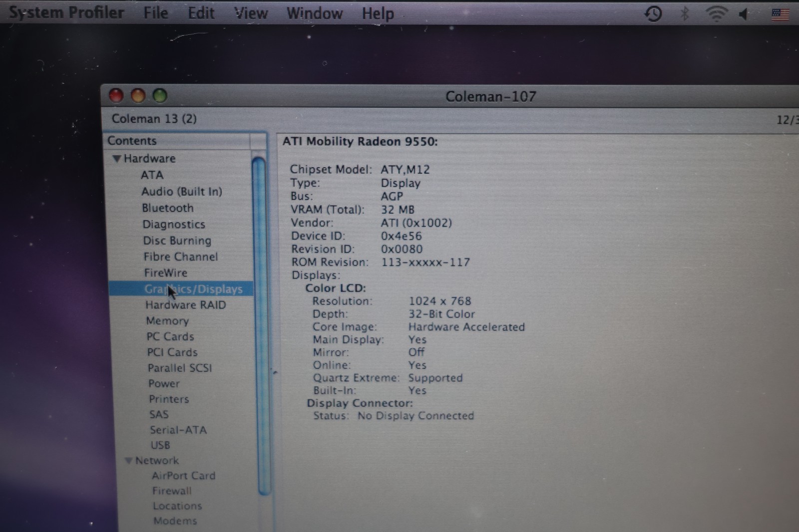Open the System Profiler menu
Image resolution: width=799 pixels, height=532 pixels.
66,12
